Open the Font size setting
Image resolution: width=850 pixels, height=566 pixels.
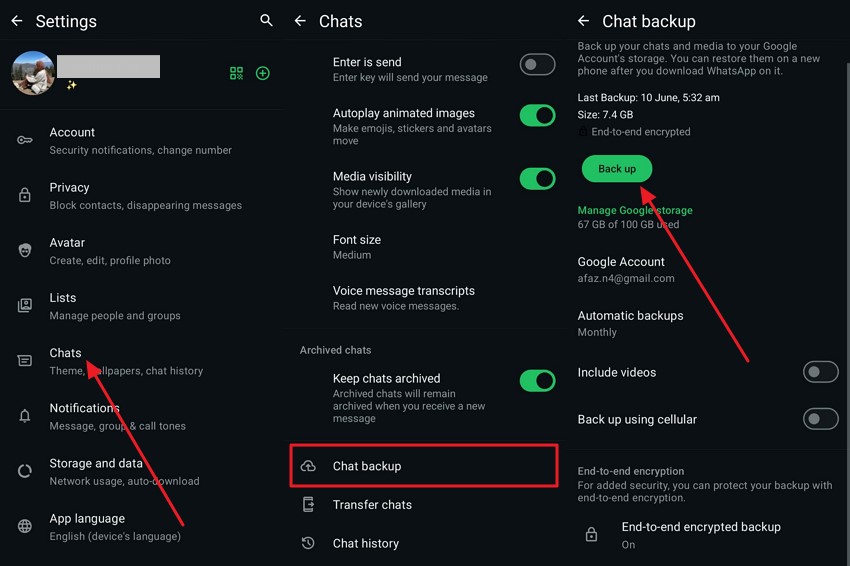357,246
